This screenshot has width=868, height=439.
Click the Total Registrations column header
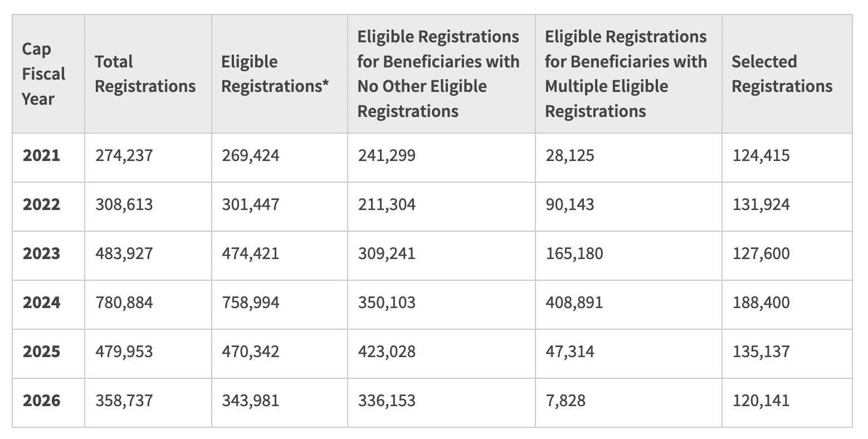pyautogui.click(x=145, y=74)
